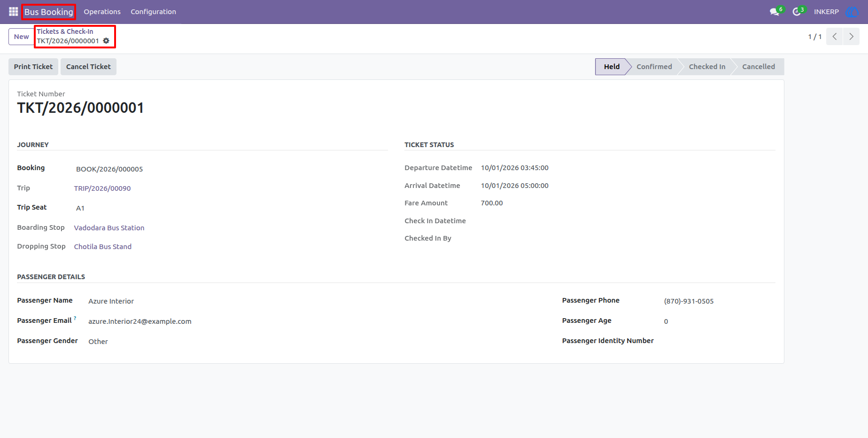Open the Configuration menu
The width and height of the screenshot is (868, 438).
(x=153, y=12)
